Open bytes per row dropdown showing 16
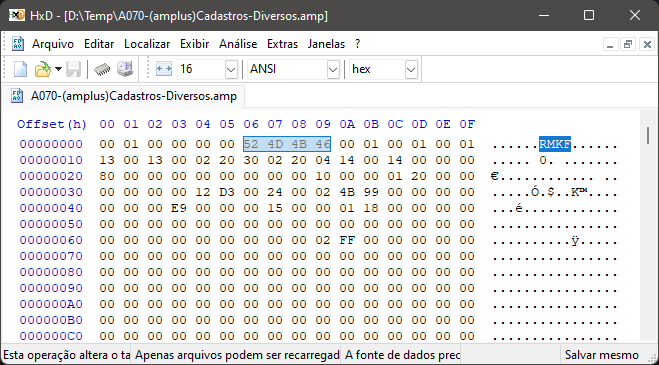 [x=231, y=69]
